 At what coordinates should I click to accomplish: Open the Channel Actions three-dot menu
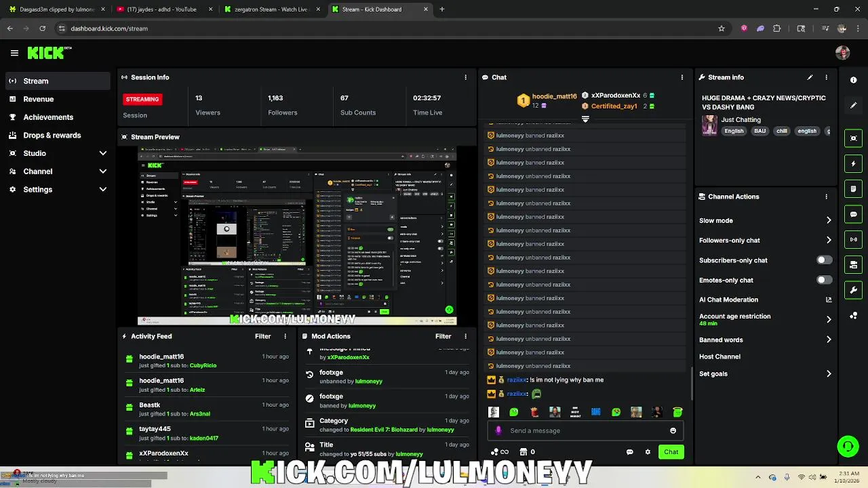point(826,197)
